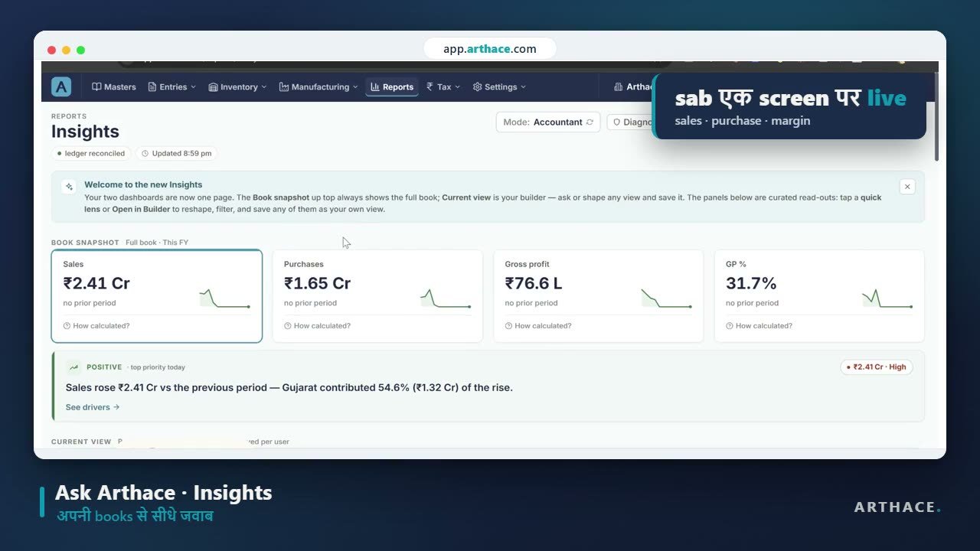Click the Inventory box icon
The height and width of the screenshot is (551, 980).
click(213, 87)
